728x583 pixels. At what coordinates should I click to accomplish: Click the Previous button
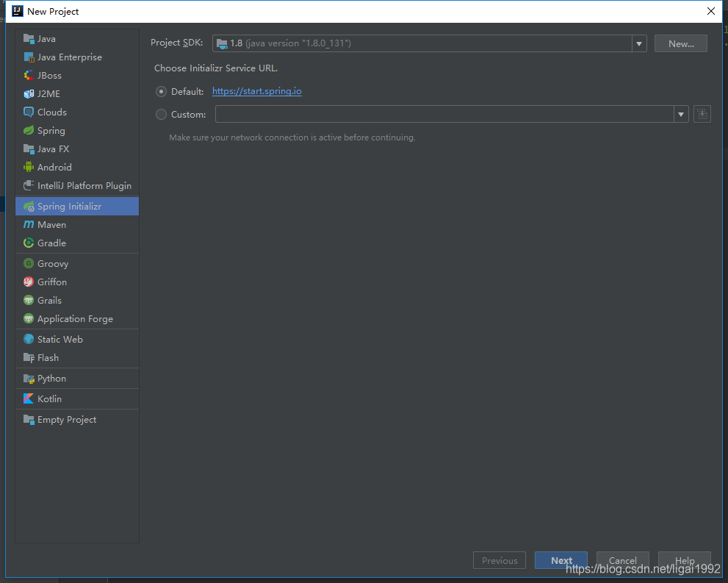click(499, 560)
